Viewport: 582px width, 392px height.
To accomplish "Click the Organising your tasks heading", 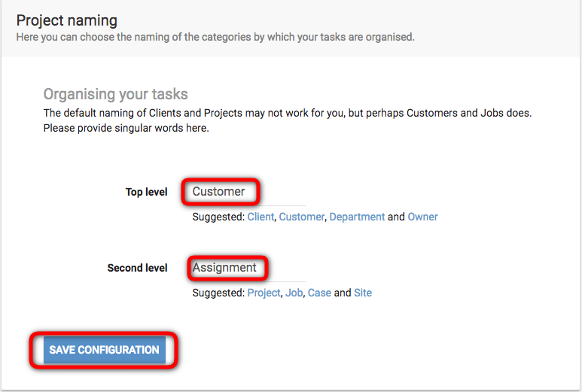I will [115, 94].
